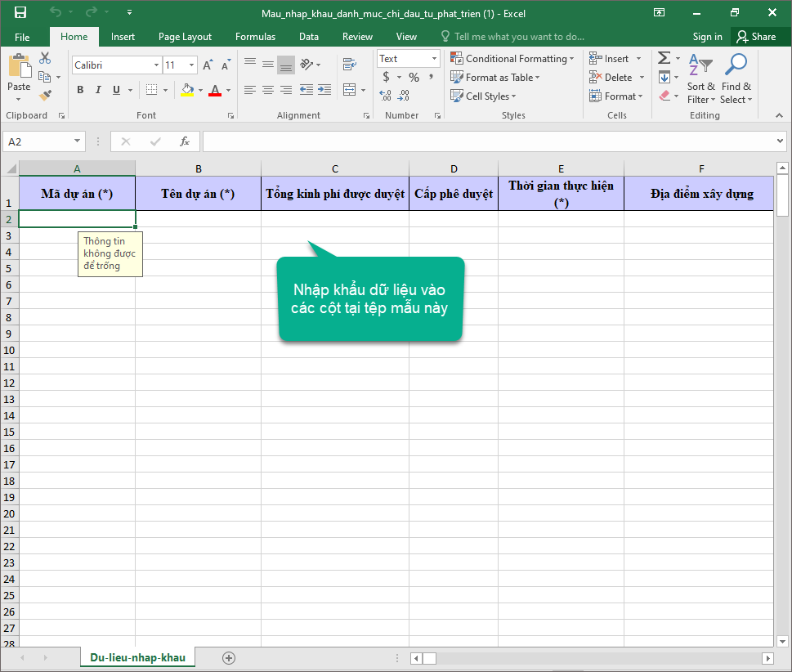The height and width of the screenshot is (672, 792).
Task: Click the Merge & Center icon
Action: pyautogui.click(x=350, y=90)
